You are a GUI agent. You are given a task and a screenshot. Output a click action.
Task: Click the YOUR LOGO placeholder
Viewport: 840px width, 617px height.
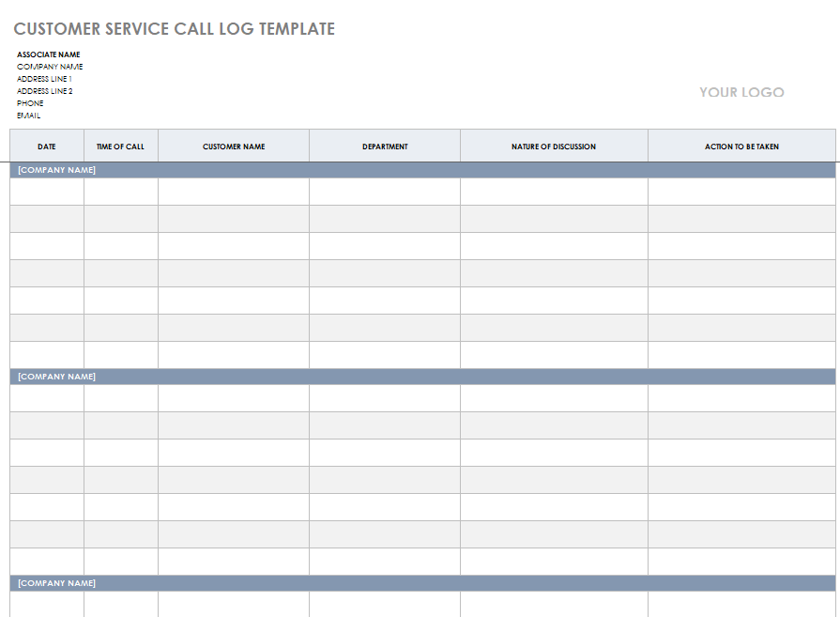pyautogui.click(x=741, y=92)
